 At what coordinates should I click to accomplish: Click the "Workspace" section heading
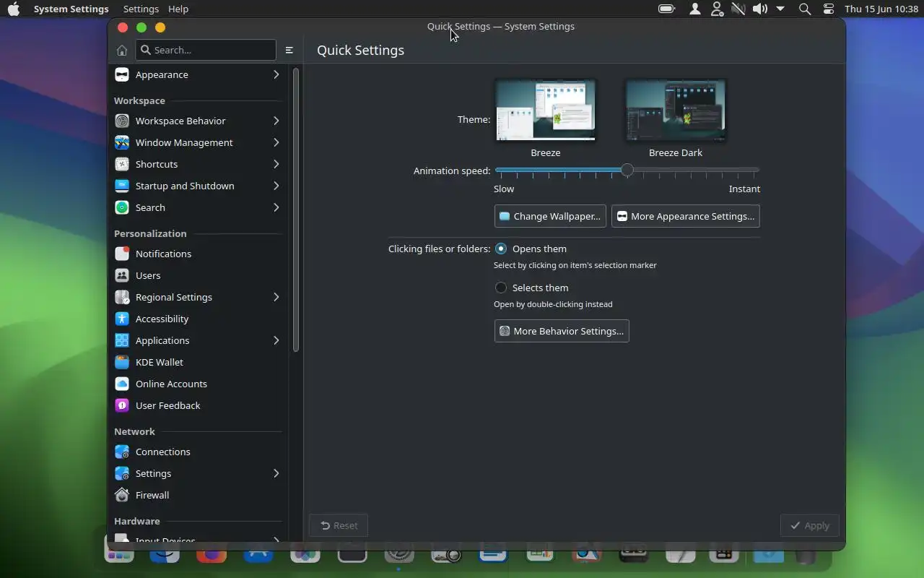coord(139,100)
